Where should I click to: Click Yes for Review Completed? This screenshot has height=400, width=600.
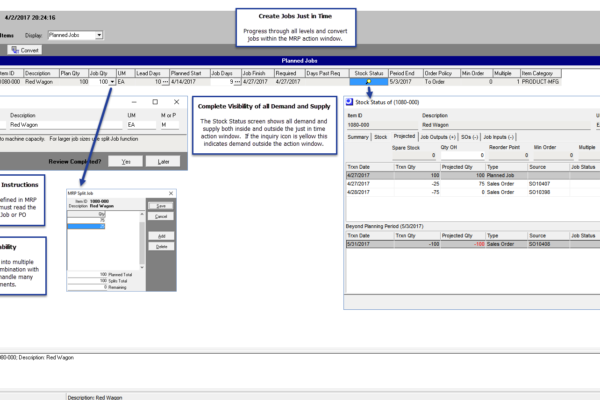coord(126,162)
